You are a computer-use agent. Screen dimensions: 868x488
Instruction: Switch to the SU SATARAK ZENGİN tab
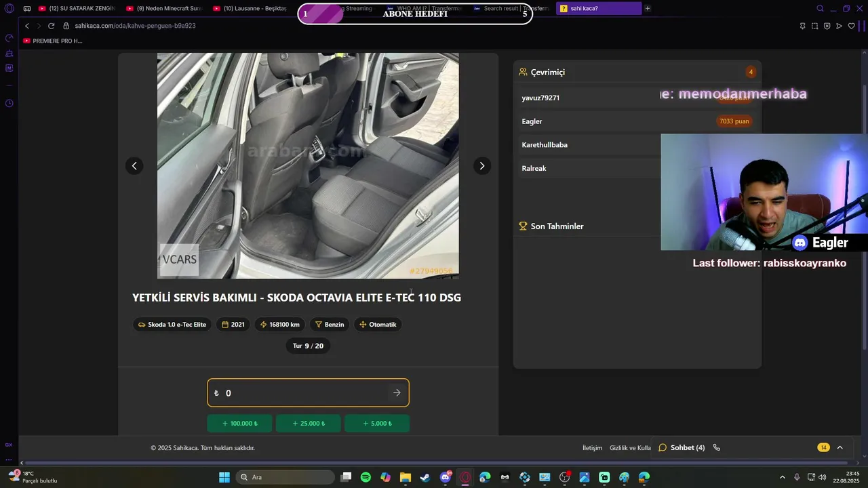click(76, 9)
